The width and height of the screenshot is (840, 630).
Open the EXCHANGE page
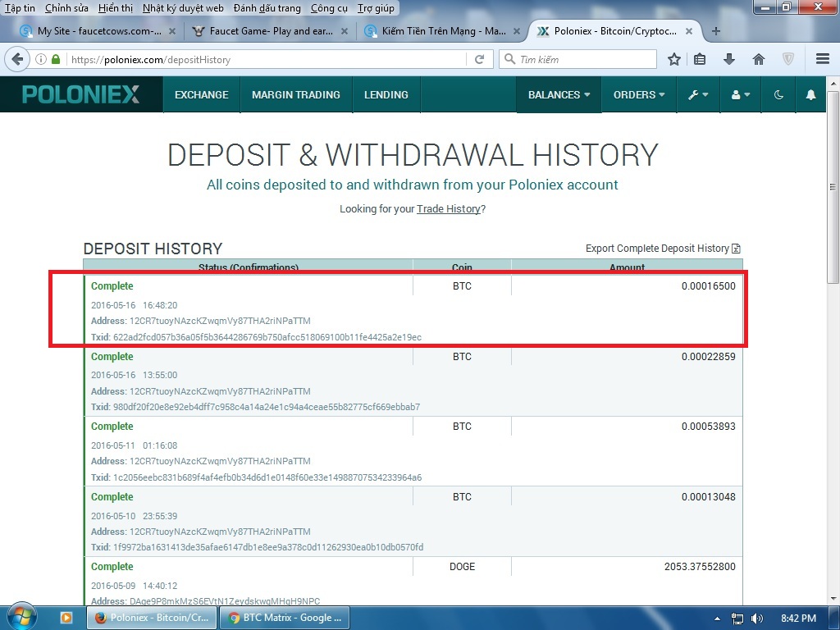coord(202,95)
